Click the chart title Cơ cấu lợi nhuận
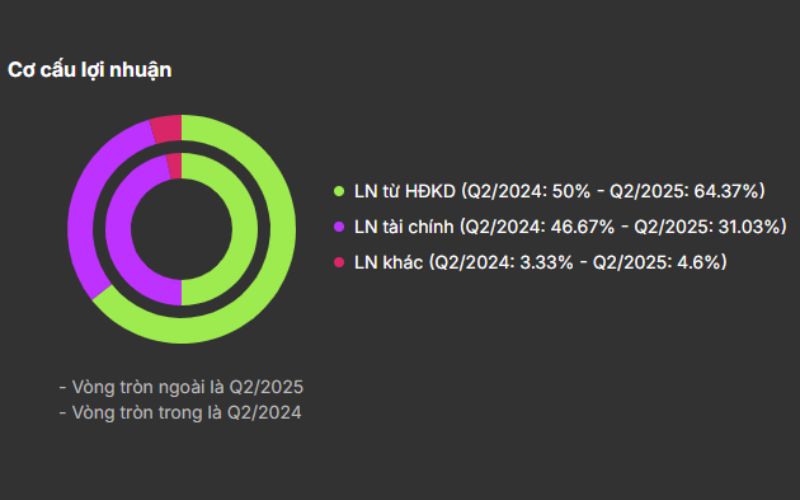 pyautogui.click(x=90, y=69)
